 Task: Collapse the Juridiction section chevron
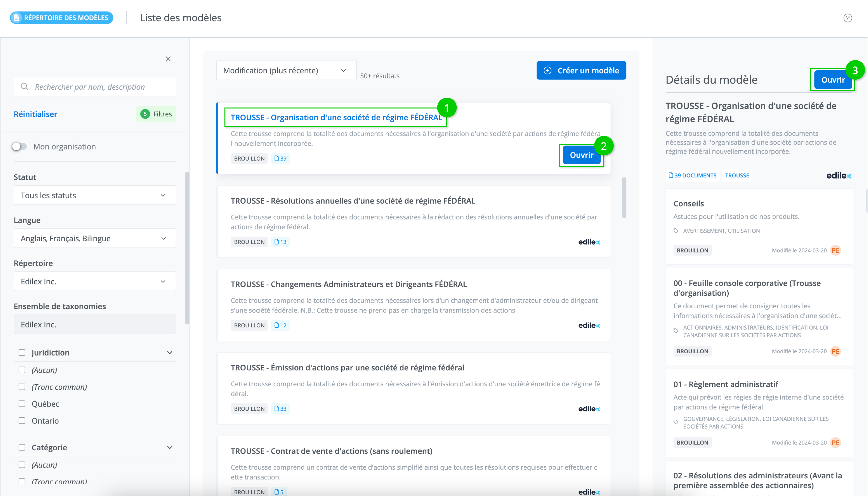tap(169, 353)
